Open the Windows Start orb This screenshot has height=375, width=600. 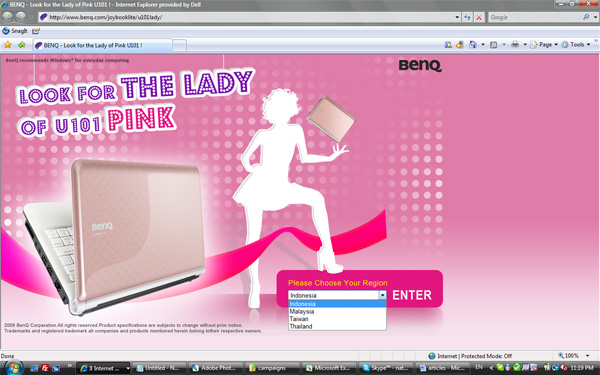coord(13,368)
